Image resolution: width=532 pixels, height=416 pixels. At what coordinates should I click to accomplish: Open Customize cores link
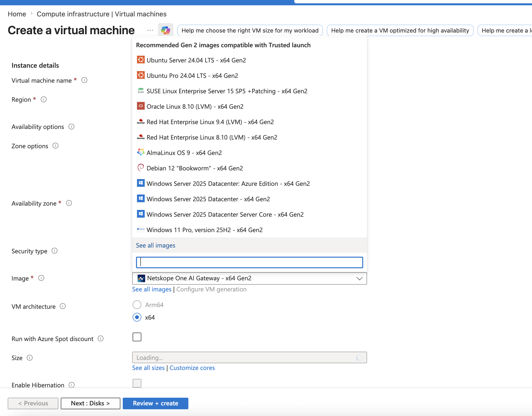pos(192,368)
